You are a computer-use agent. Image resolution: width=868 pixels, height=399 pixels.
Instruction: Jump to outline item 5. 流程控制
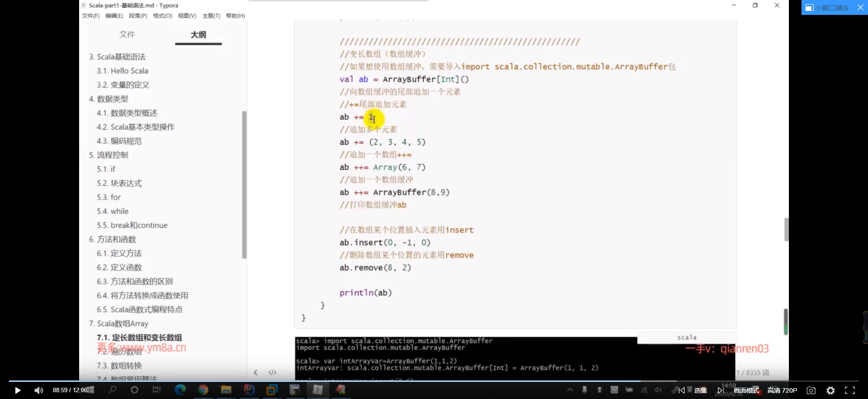(x=108, y=155)
